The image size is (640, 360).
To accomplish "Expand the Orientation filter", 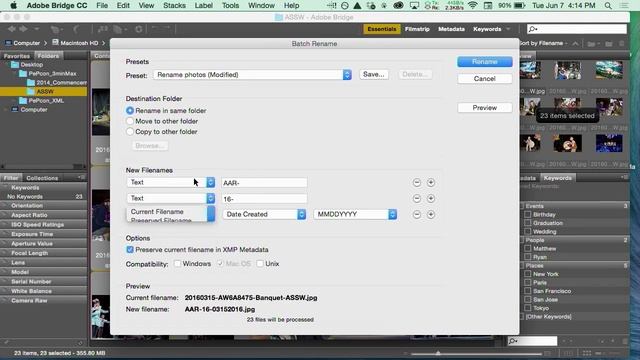I will tap(27, 205).
